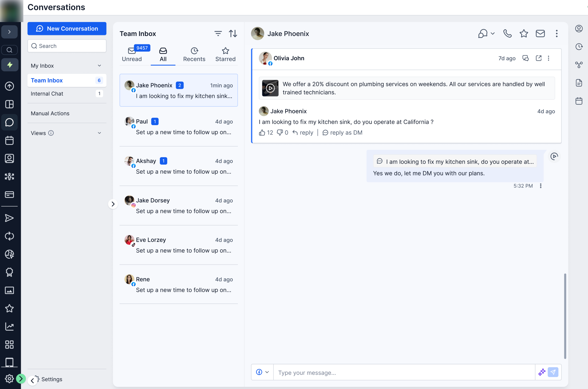Open Paul's conversation in the list
Image resolution: width=588 pixels, height=389 pixels.
coord(179,127)
